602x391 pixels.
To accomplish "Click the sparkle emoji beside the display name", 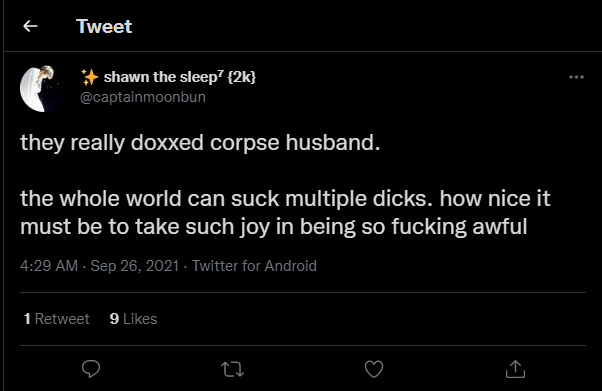I will [90, 77].
